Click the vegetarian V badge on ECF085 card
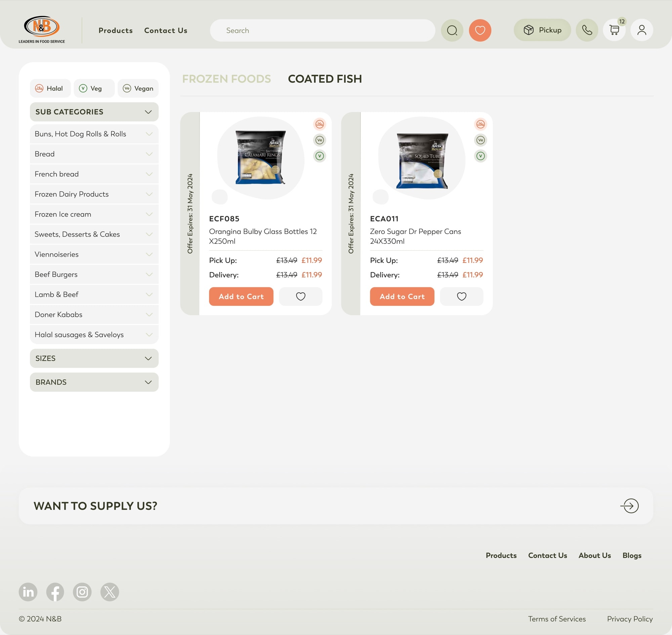Image resolution: width=672 pixels, height=635 pixels. click(320, 156)
